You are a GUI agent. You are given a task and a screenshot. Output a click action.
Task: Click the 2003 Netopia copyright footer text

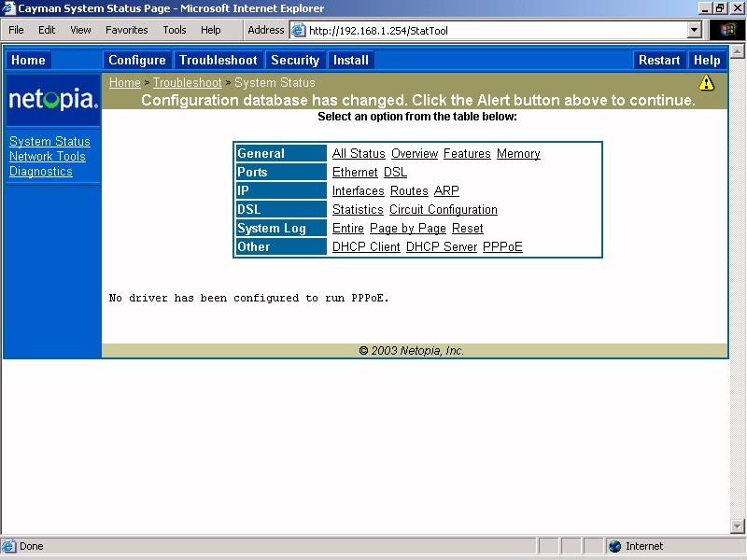coord(411,351)
